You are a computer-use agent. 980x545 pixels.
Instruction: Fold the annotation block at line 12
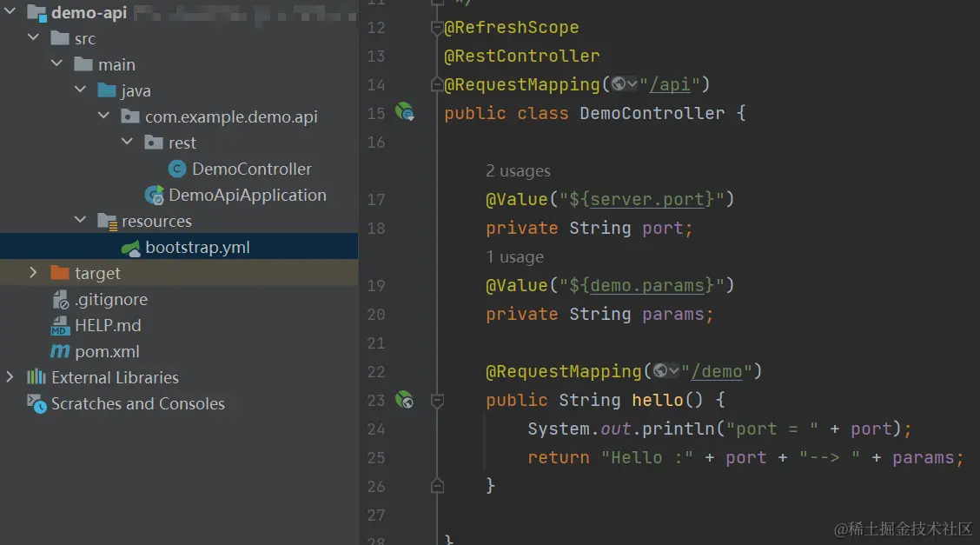(x=437, y=28)
